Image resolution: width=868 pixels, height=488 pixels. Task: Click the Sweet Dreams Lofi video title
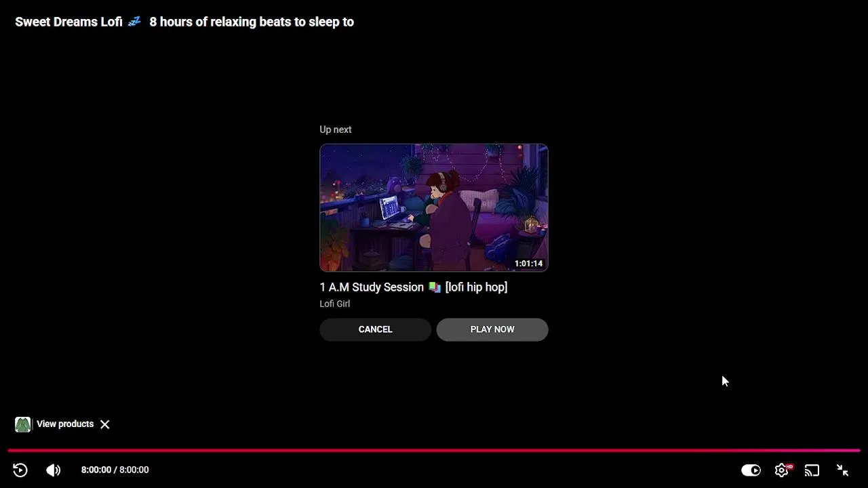click(x=184, y=22)
